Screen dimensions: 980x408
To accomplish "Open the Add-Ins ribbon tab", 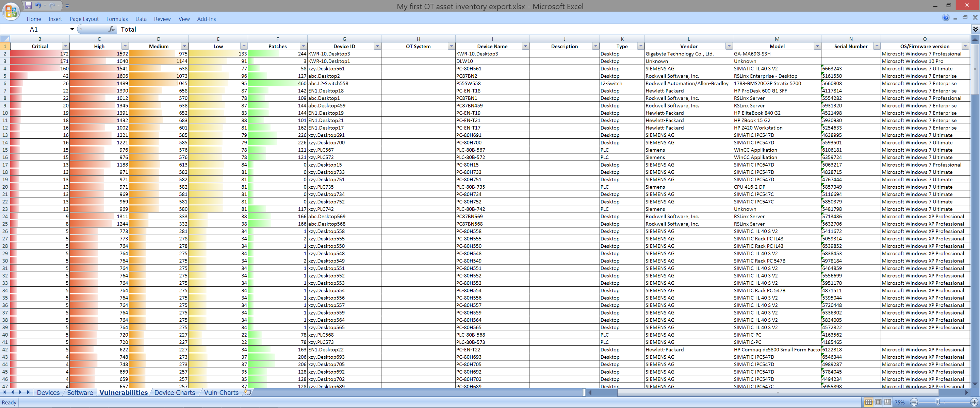I will (206, 19).
